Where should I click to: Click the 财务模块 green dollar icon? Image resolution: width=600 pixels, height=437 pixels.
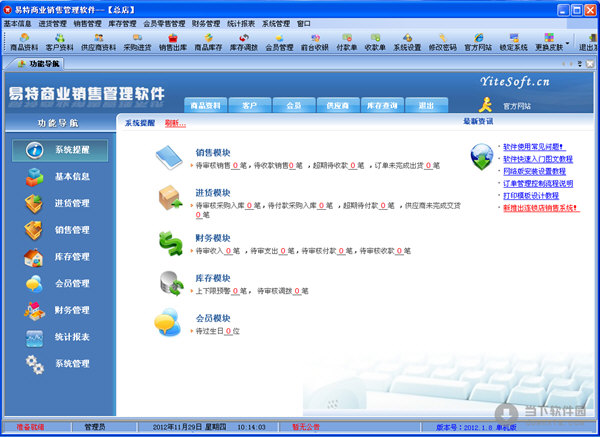171,244
